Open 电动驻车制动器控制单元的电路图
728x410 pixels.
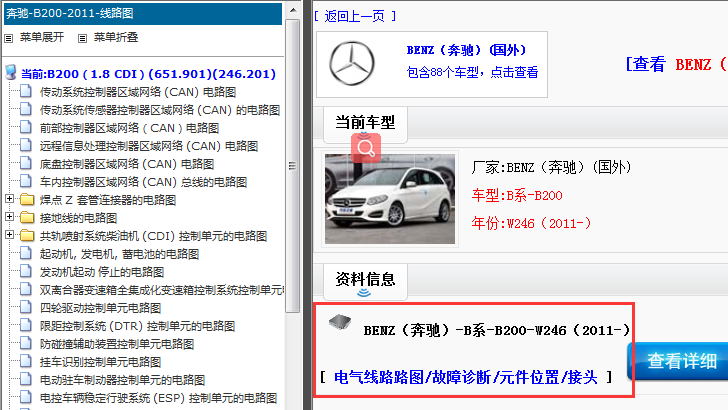coord(122,380)
